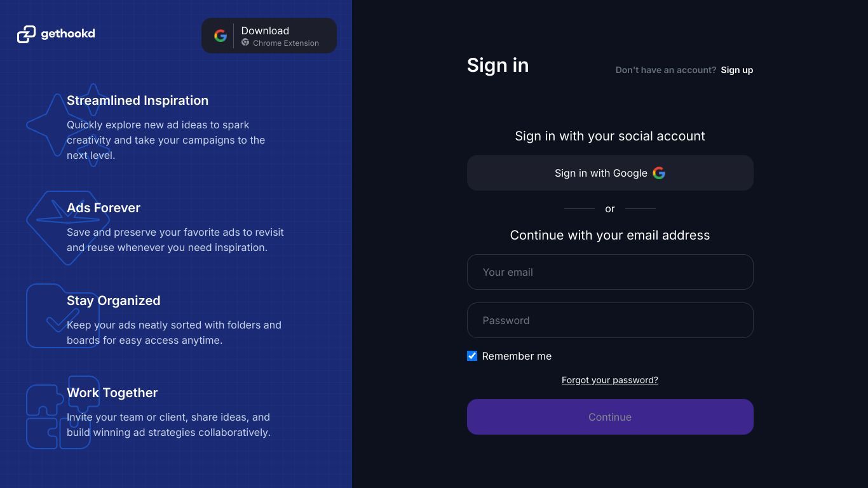Click the small Chrome icon beside Chrome Extension
This screenshot has width=868, height=488.
pyautogui.click(x=245, y=43)
